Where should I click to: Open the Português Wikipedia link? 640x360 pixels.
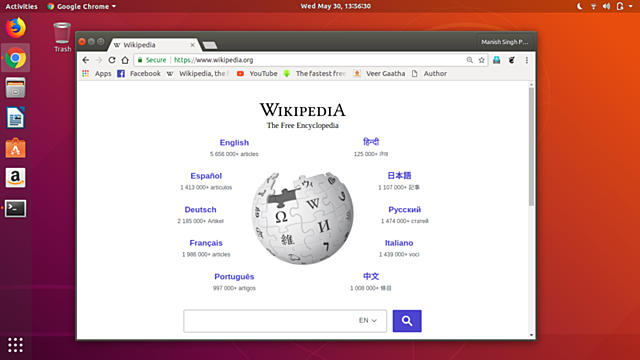point(234,277)
